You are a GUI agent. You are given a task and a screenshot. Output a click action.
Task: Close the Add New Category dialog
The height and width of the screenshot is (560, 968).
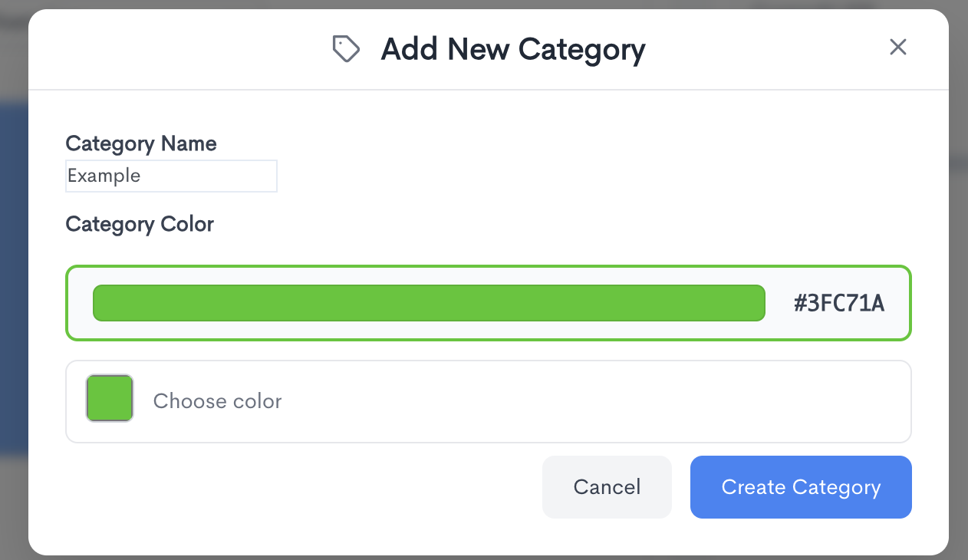[897, 48]
